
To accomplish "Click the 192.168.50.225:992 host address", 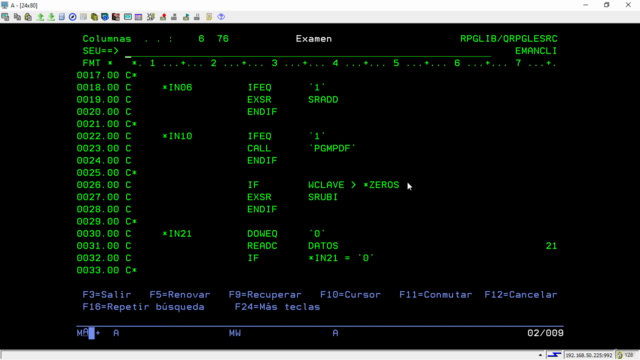I will coord(589,355).
